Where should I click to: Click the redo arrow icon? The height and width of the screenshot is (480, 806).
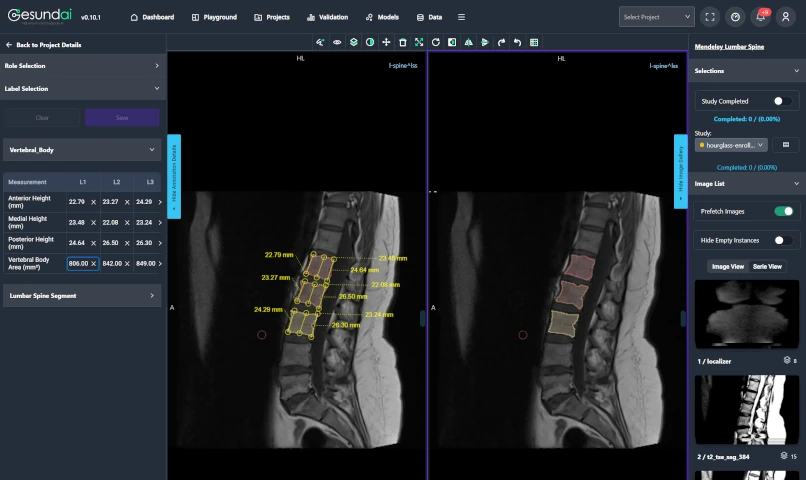coord(501,42)
